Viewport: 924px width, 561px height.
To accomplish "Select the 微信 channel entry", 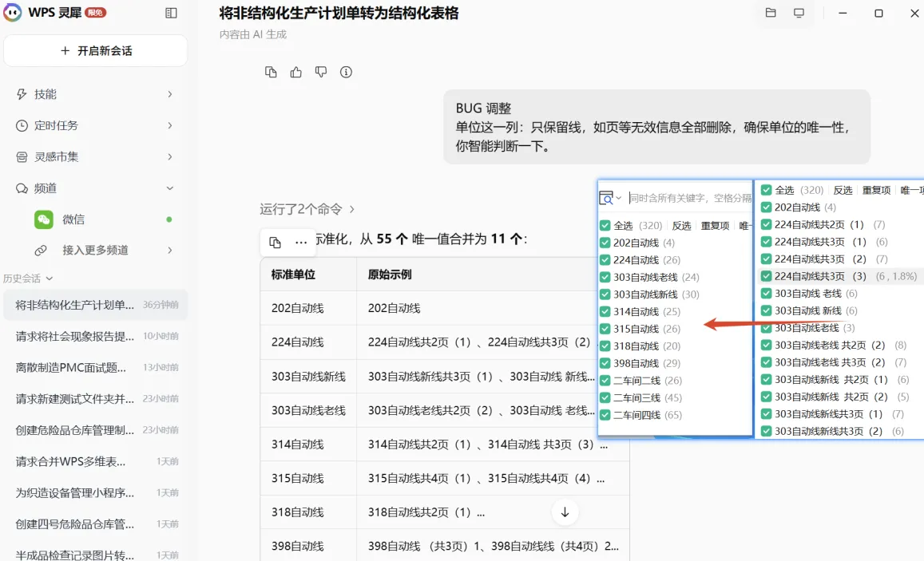I will click(x=96, y=219).
